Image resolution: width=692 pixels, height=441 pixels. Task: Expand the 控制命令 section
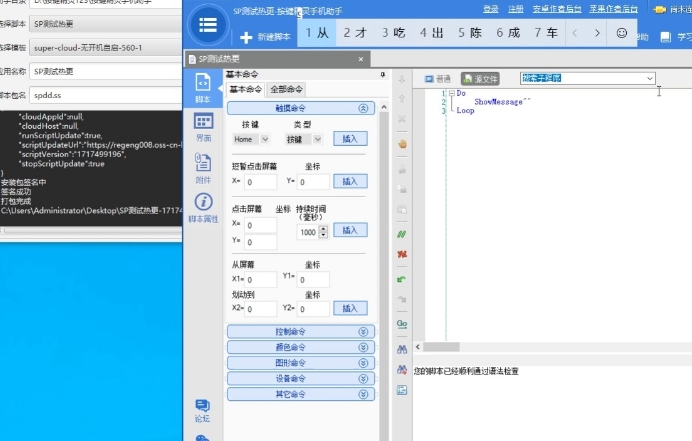pos(363,332)
